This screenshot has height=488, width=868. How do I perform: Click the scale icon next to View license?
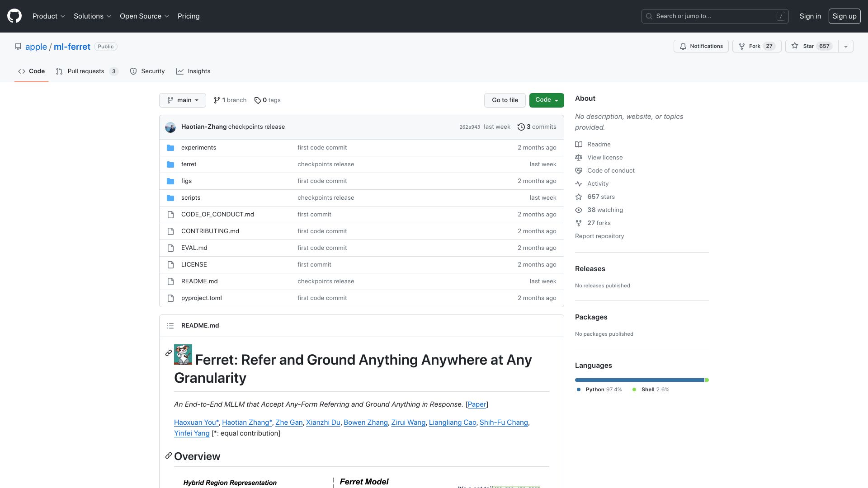tap(579, 158)
